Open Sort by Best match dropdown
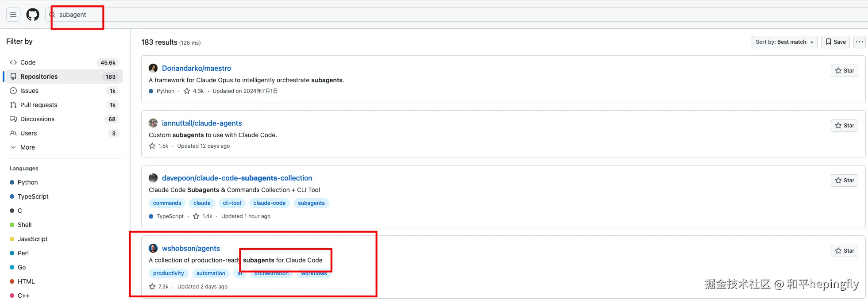868x300 pixels. (784, 42)
